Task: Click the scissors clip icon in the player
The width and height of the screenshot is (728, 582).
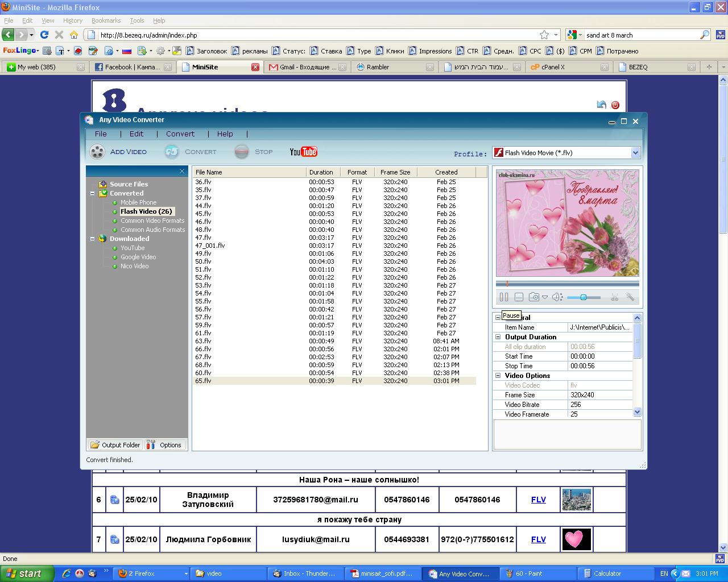Action: 614,297
